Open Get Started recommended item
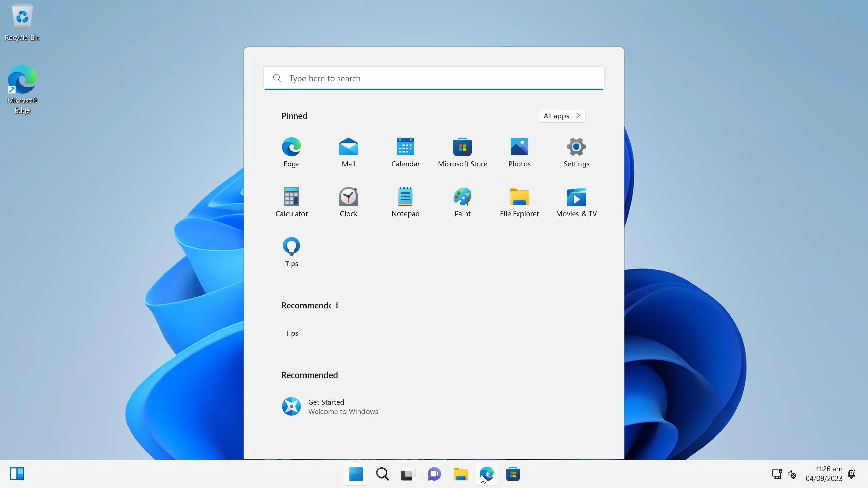This screenshot has height=488, width=868. coord(330,406)
